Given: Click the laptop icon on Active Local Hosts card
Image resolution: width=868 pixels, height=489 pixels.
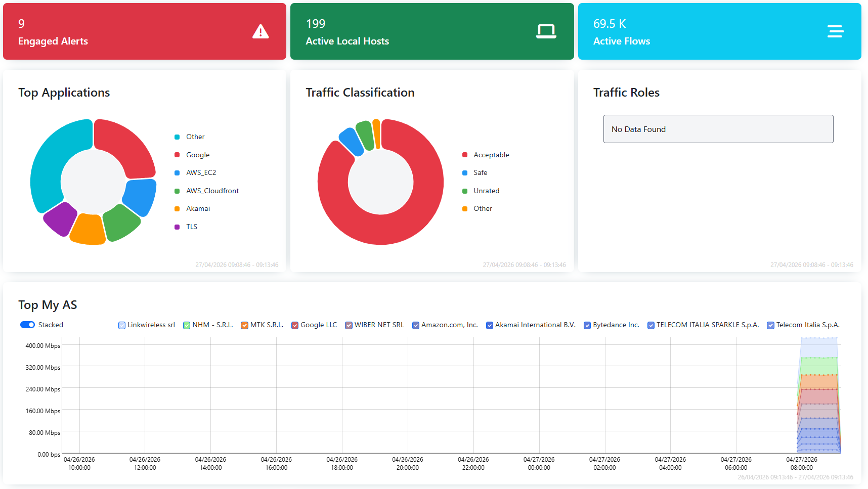Looking at the screenshot, I should pos(546,31).
